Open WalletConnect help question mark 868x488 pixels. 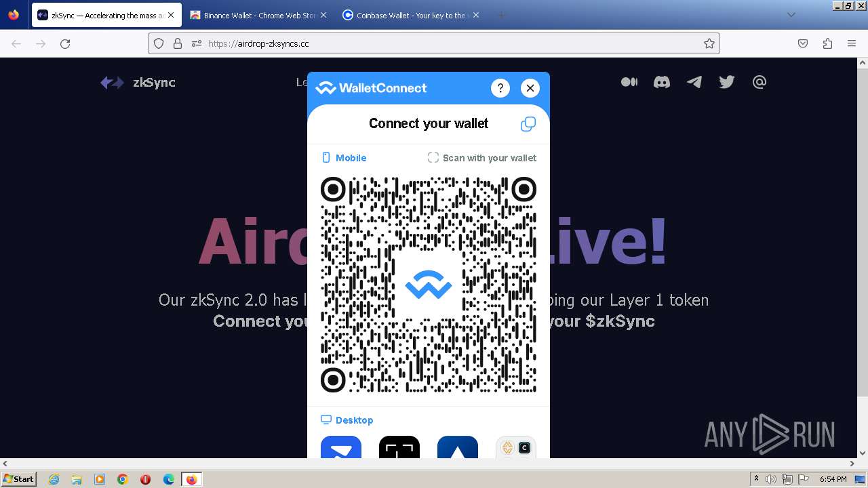[500, 88]
